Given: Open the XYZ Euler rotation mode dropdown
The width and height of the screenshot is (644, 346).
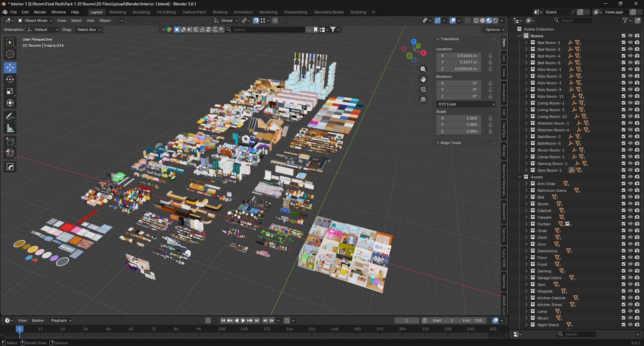Looking at the screenshot, I should [x=466, y=104].
